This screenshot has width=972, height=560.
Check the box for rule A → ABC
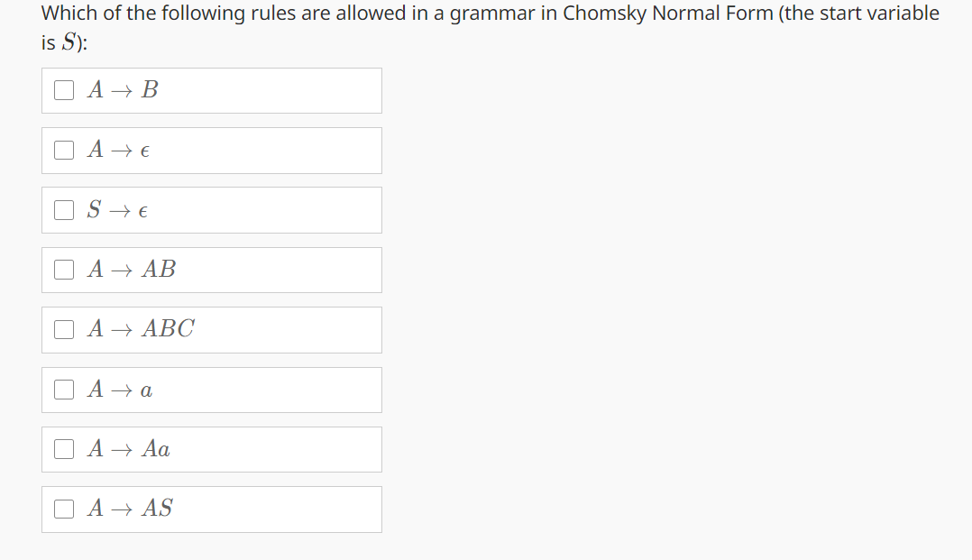[63, 328]
